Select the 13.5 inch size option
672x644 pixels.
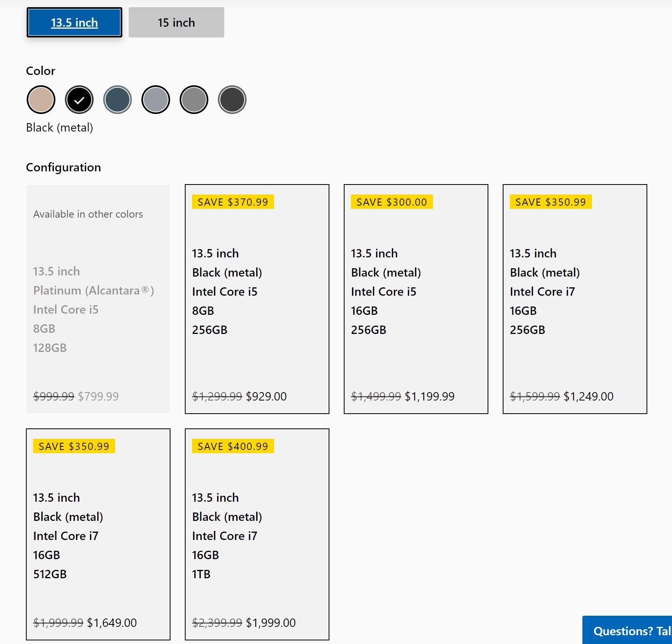point(74,22)
